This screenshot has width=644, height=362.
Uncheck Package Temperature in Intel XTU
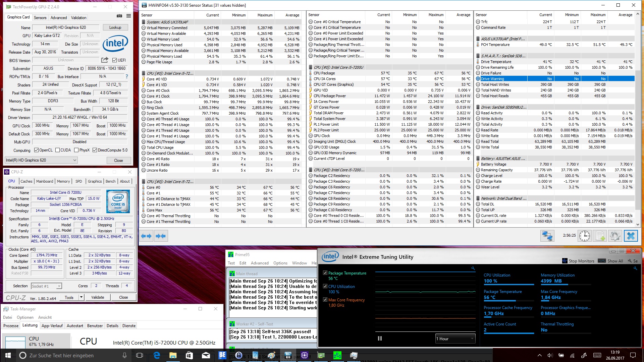(325, 273)
